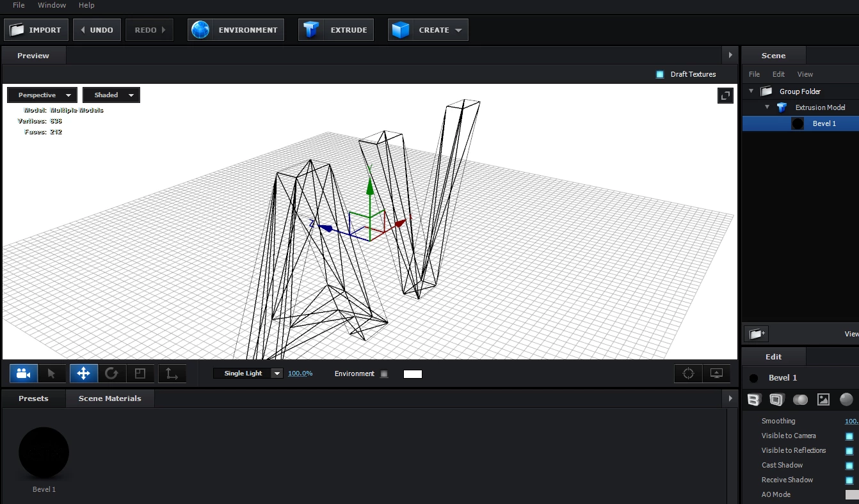This screenshot has width=859, height=504.
Task: Click the gray sphere icon in Edit panel
Action: [846, 399]
